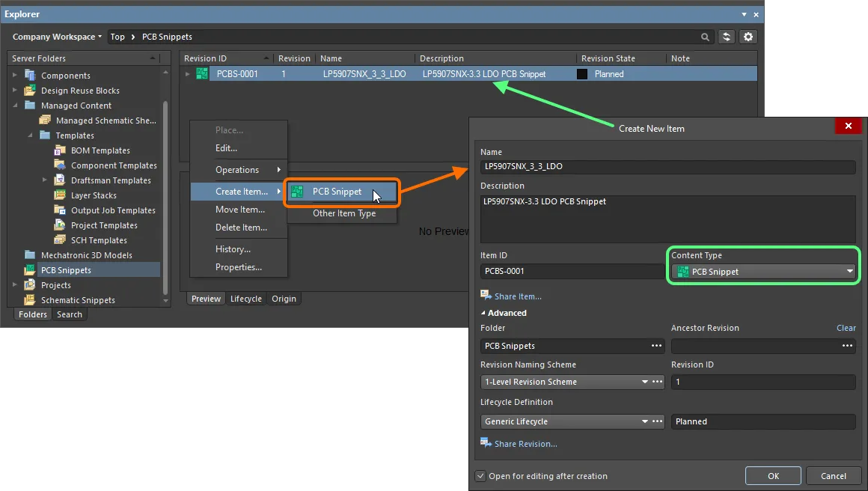The height and width of the screenshot is (491, 868).
Task: Click the Design Reuse Blocks folder icon
Action: [30, 91]
